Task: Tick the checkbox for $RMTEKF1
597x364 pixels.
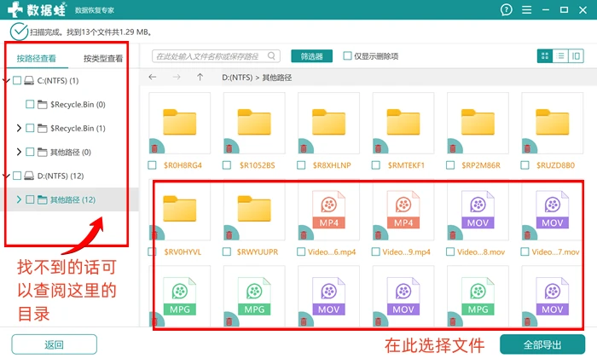Action: tap(376, 165)
